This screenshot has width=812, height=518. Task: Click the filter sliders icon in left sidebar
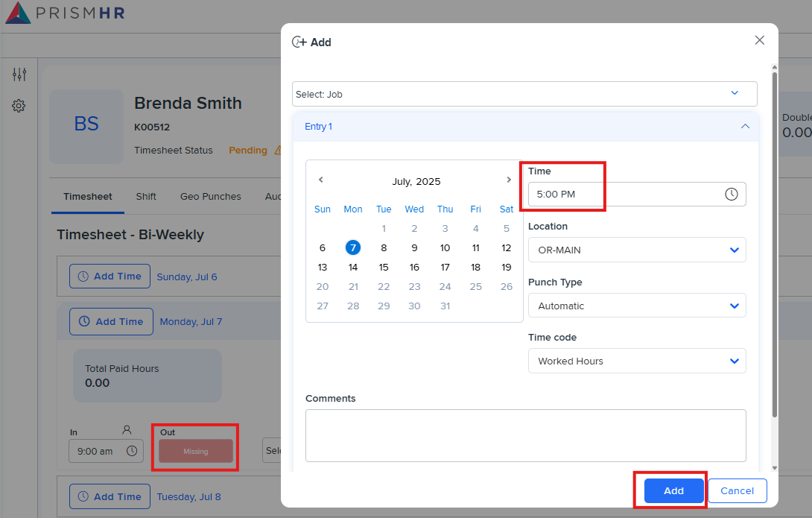[x=19, y=74]
